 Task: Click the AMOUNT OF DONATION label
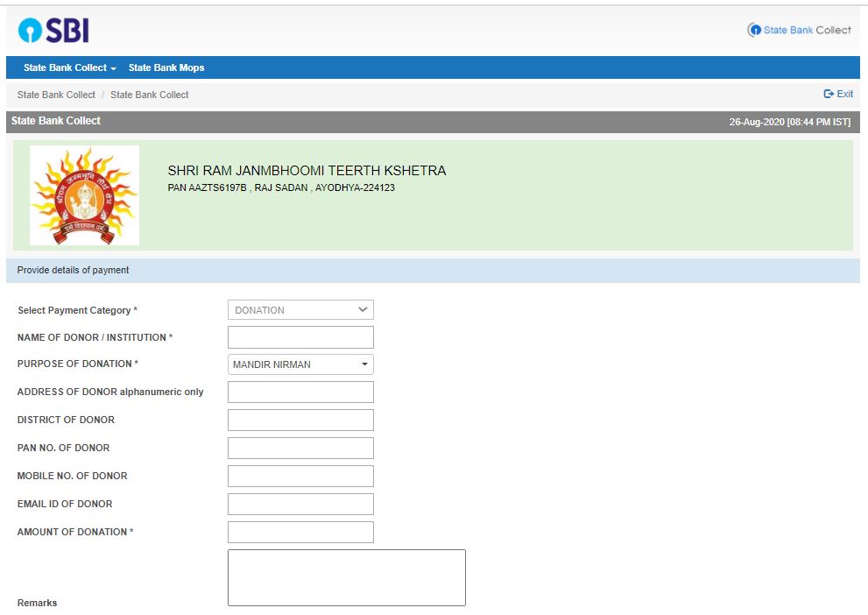pyautogui.click(x=75, y=532)
